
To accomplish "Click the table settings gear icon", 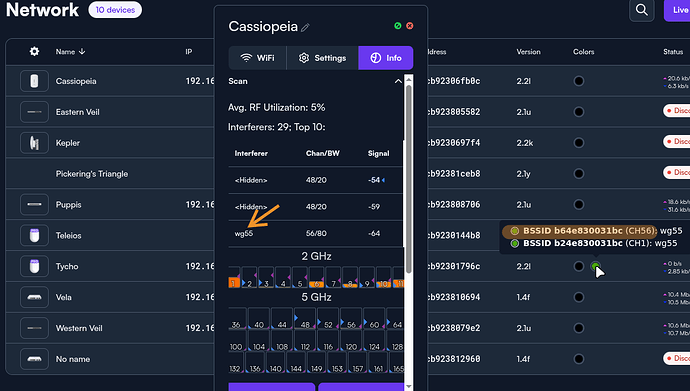I will point(34,51).
